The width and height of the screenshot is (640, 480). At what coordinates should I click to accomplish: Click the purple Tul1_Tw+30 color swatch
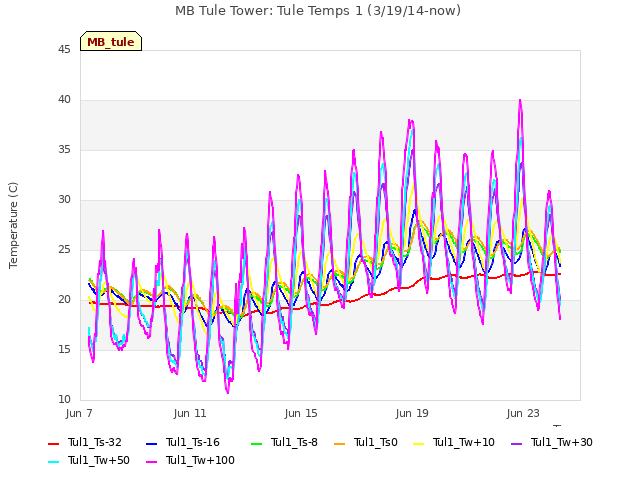[517, 443]
